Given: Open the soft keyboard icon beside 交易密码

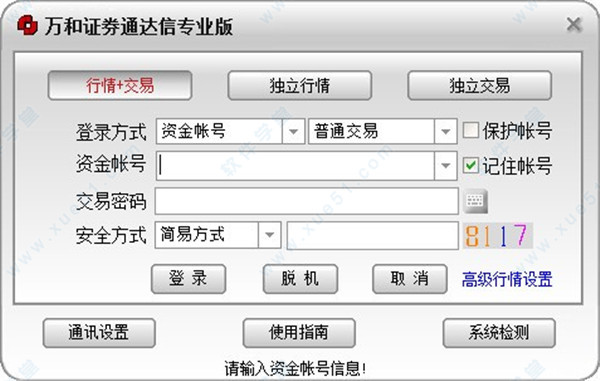Looking at the screenshot, I should tap(476, 201).
